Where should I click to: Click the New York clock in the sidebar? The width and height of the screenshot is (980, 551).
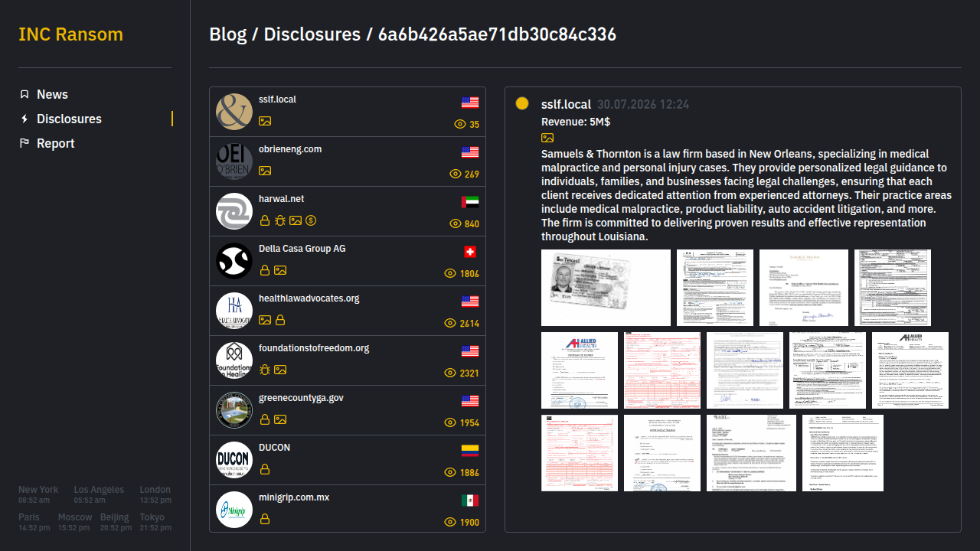38,494
